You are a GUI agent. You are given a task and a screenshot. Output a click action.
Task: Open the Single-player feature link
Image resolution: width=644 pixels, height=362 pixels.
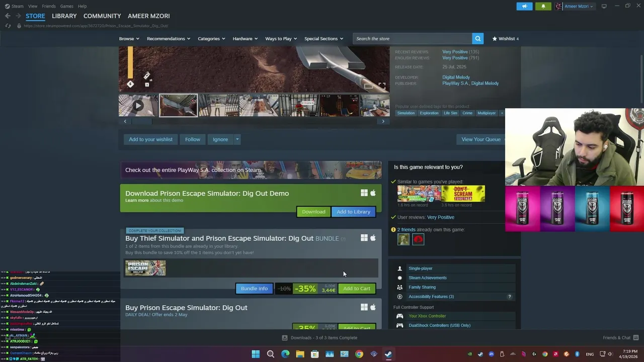pyautogui.click(x=421, y=268)
